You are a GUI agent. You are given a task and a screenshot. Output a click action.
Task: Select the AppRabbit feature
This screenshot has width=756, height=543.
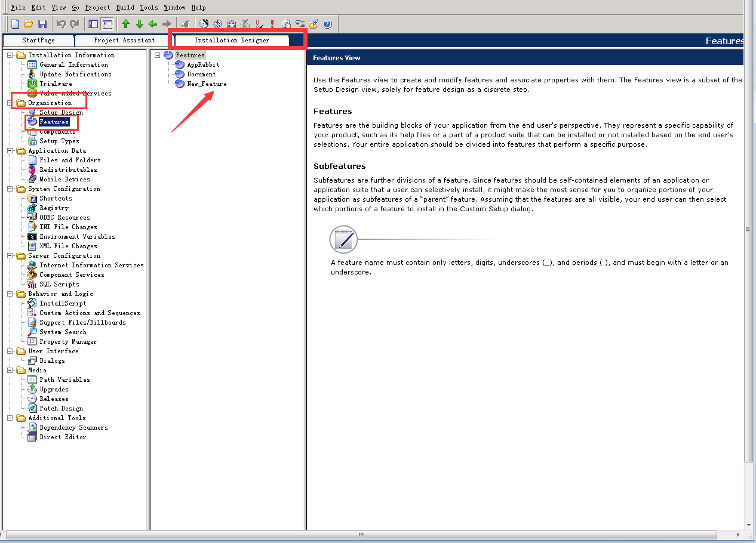[x=203, y=64]
